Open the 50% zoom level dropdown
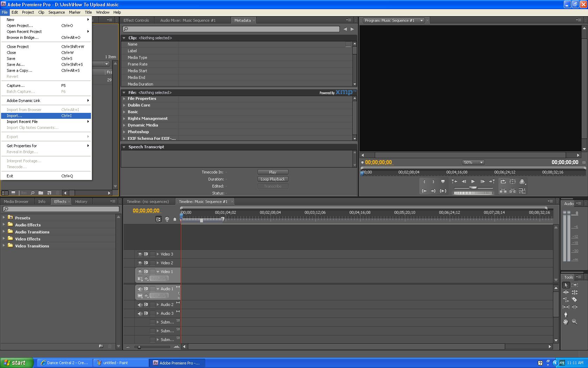 (473, 162)
